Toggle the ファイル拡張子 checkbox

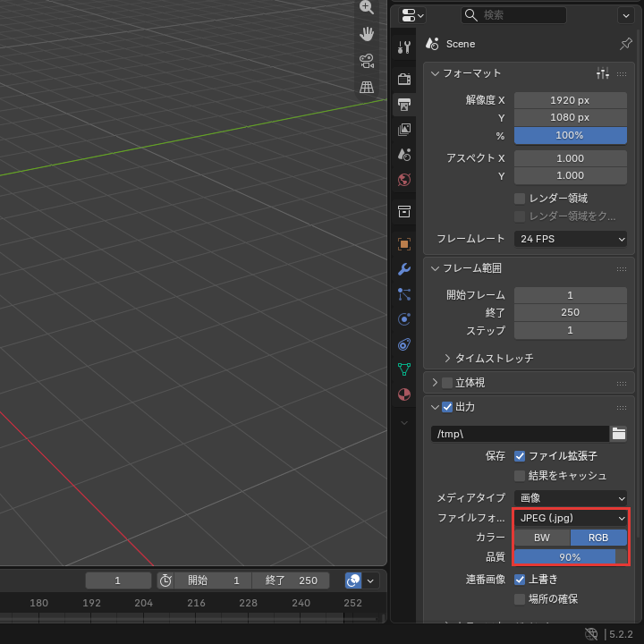520,456
